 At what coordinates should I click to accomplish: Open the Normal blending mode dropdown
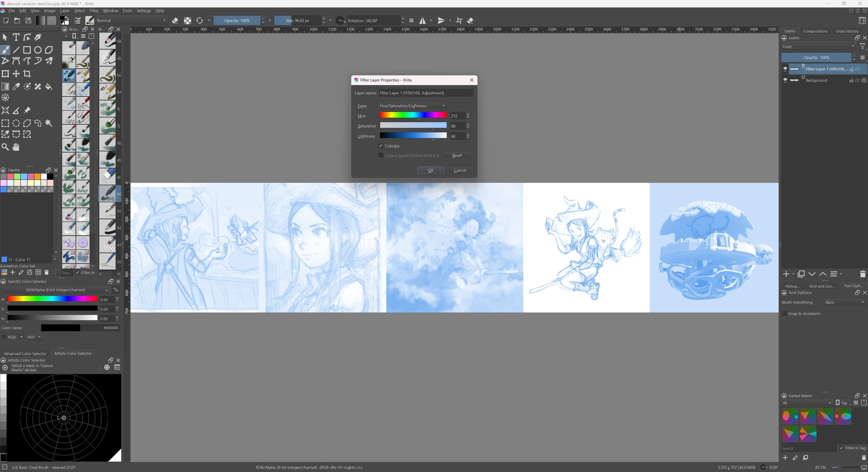(131, 20)
